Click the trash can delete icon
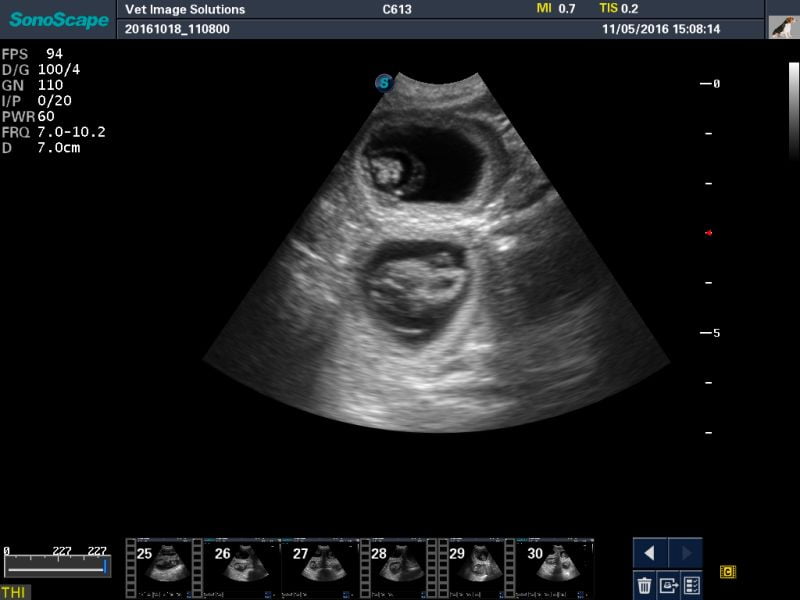Image resolution: width=800 pixels, height=600 pixels. (645, 585)
